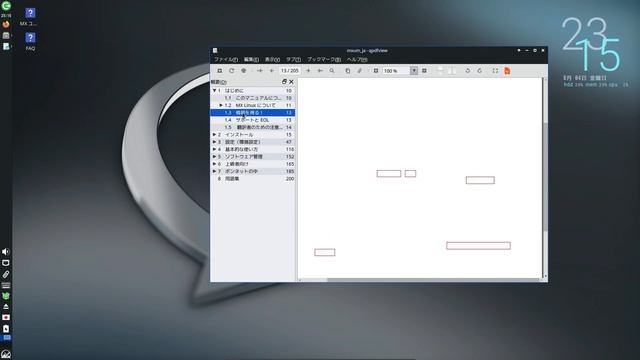Toggle fit mode icon right of zoom dropdown
The image size is (640, 360).
(424, 71)
